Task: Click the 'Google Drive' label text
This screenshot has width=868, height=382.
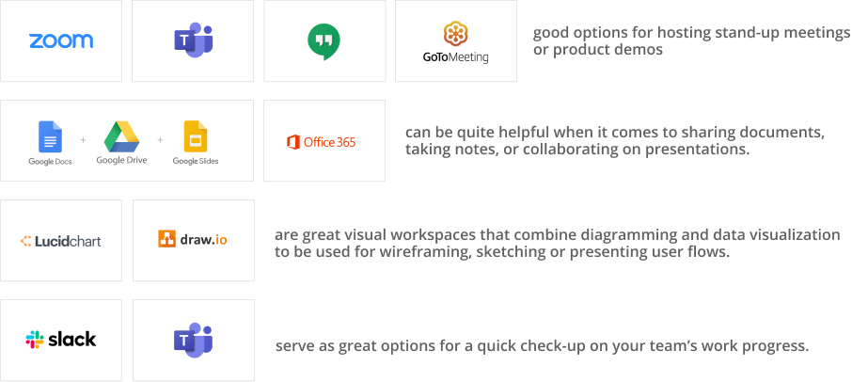Action: (122, 160)
